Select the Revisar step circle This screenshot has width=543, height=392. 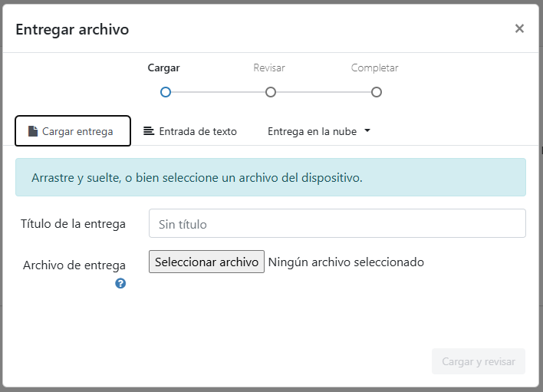[x=270, y=92]
